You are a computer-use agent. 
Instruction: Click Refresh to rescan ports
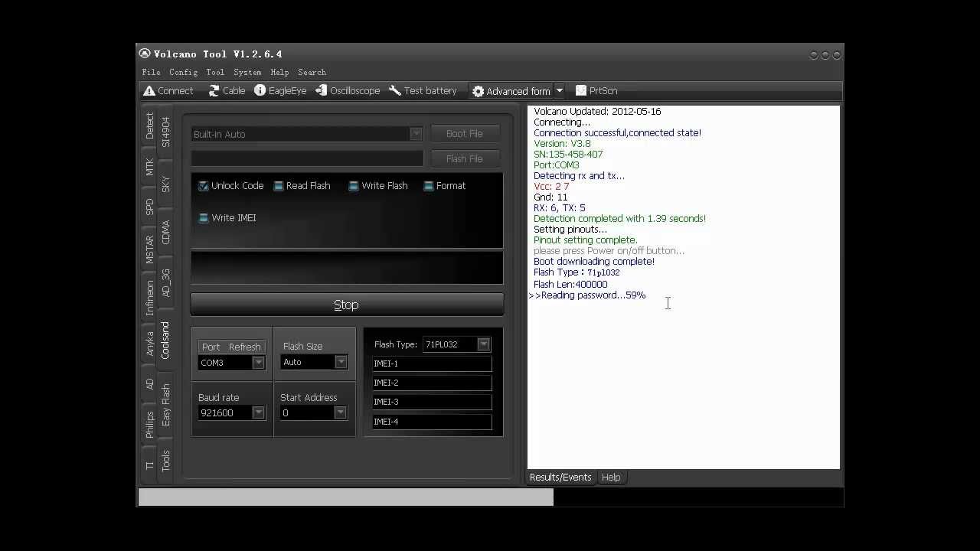244,347
